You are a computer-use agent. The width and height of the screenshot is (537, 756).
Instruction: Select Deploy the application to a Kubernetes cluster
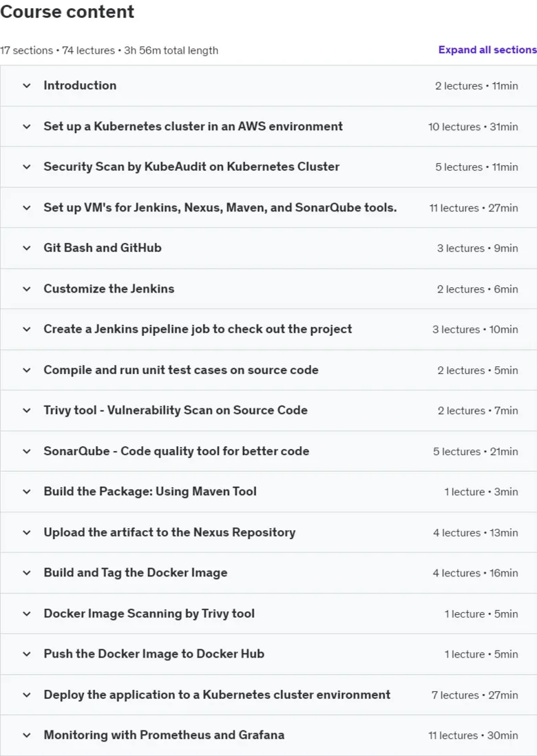pyautogui.click(x=217, y=694)
